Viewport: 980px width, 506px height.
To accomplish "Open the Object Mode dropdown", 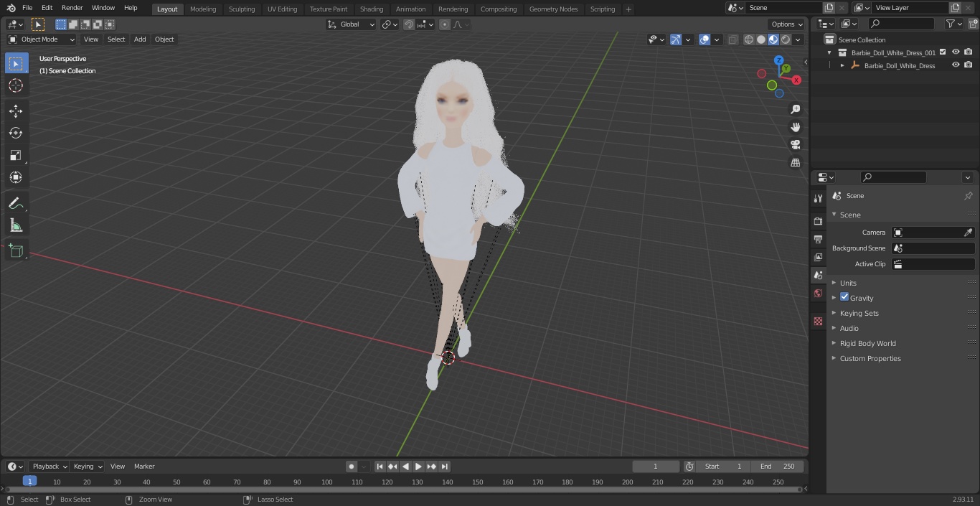I will point(42,39).
